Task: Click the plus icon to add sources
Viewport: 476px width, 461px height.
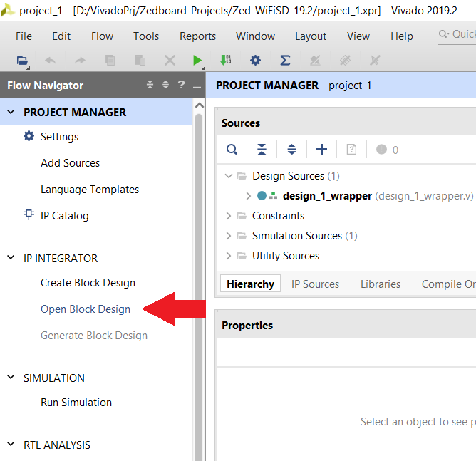Action: pos(321,150)
